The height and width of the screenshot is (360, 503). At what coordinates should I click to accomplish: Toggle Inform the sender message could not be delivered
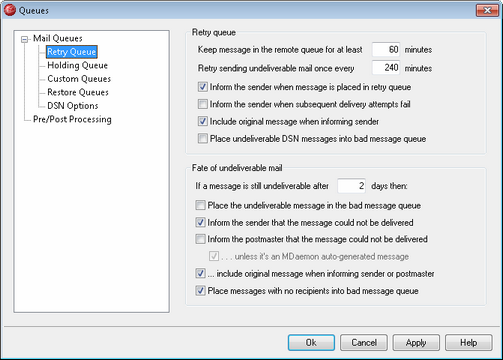coord(200,223)
